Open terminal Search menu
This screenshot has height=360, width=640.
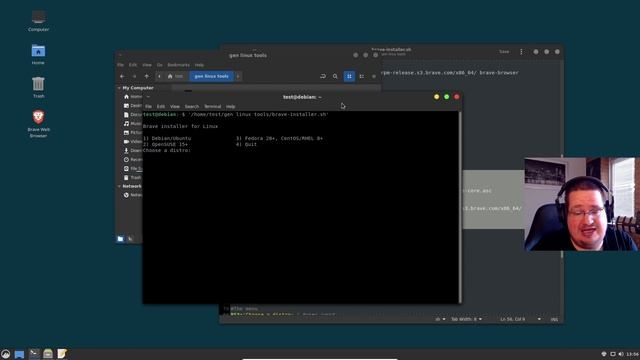pyautogui.click(x=191, y=107)
